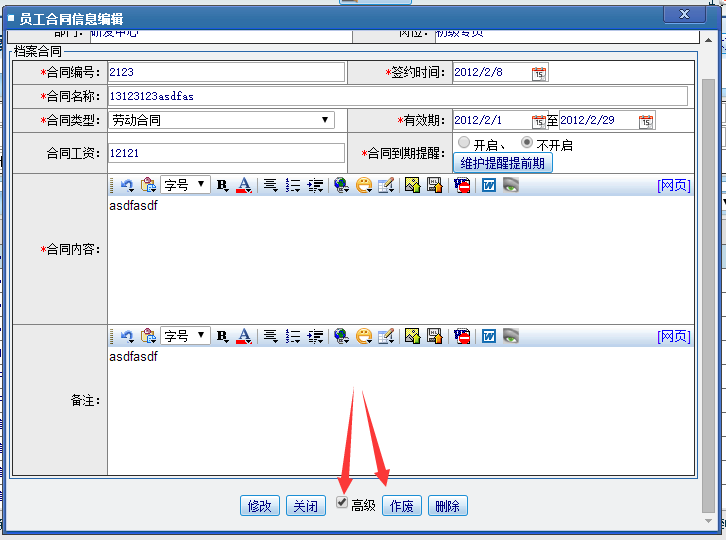Toggle the 高级 checkbox
The height and width of the screenshot is (540, 726).
coord(343,502)
